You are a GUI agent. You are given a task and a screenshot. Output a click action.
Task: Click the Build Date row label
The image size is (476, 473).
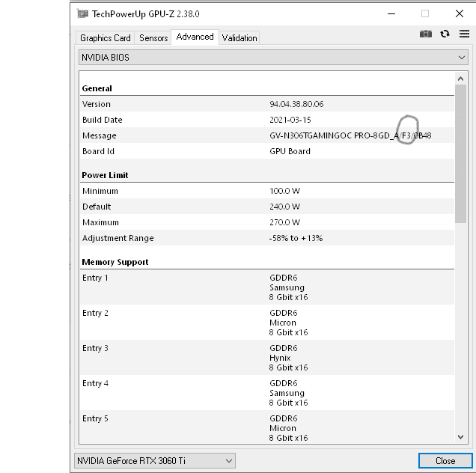pyautogui.click(x=103, y=120)
